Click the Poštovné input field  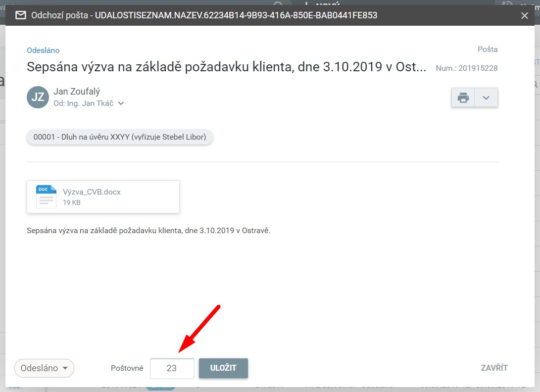pyautogui.click(x=172, y=368)
